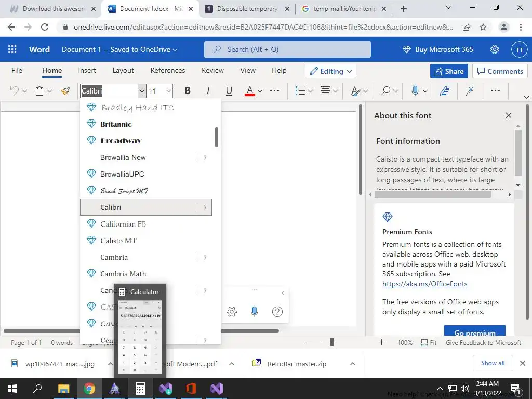This screenshot has height=399, width=532.
Task: Open the Editing mode dropdown
Action: 330,71
